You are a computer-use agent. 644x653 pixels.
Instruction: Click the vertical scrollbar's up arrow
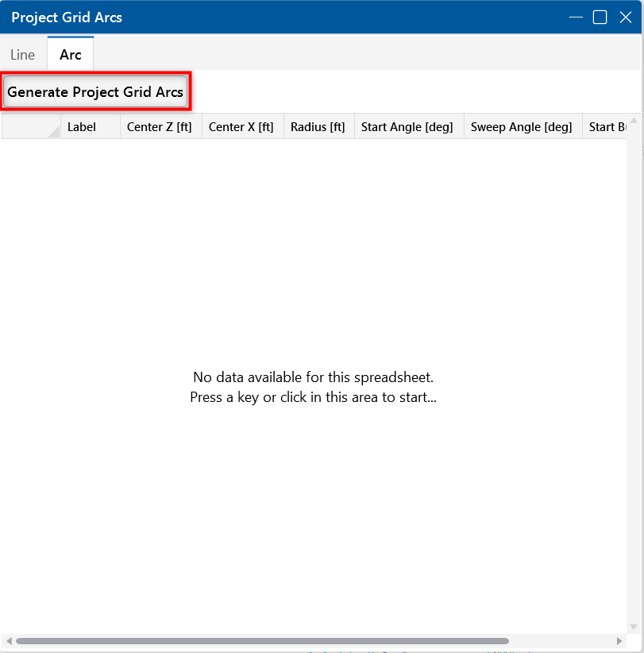(633, 120)
